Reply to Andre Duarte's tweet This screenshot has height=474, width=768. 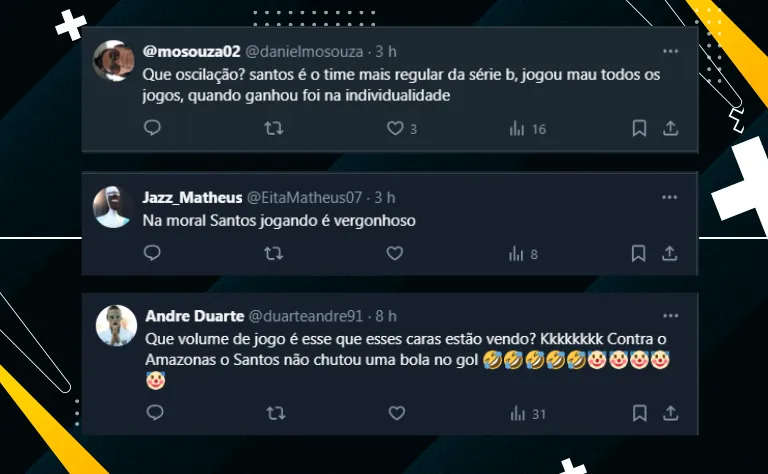[x=152, y=412]
